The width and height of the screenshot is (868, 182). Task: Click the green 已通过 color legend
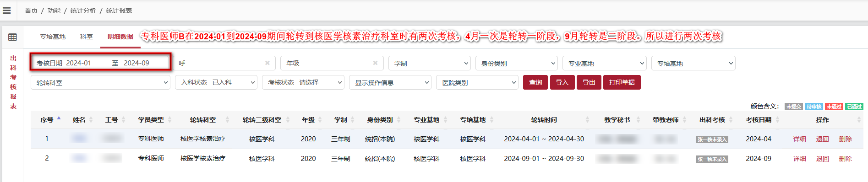pos(854,107)
